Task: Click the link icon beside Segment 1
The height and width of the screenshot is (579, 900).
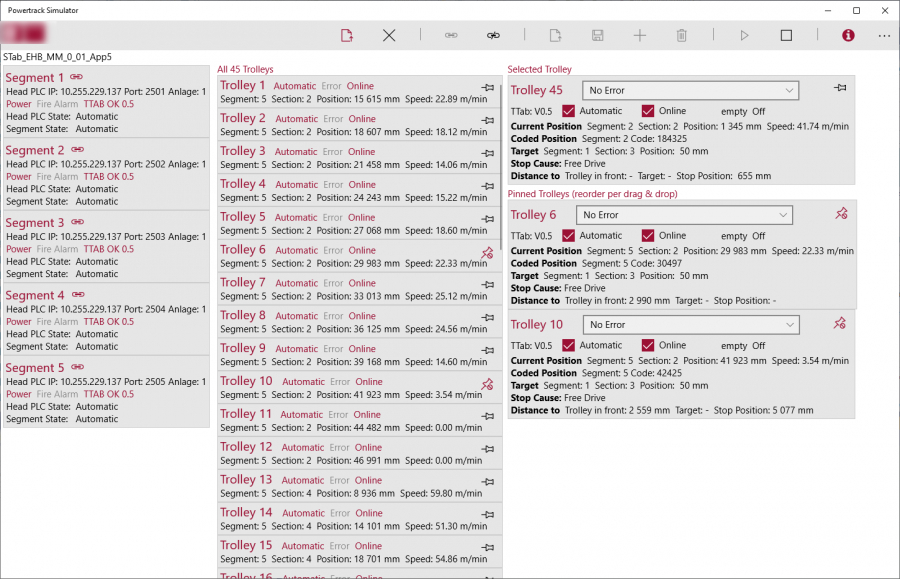Action: [76, 77]
